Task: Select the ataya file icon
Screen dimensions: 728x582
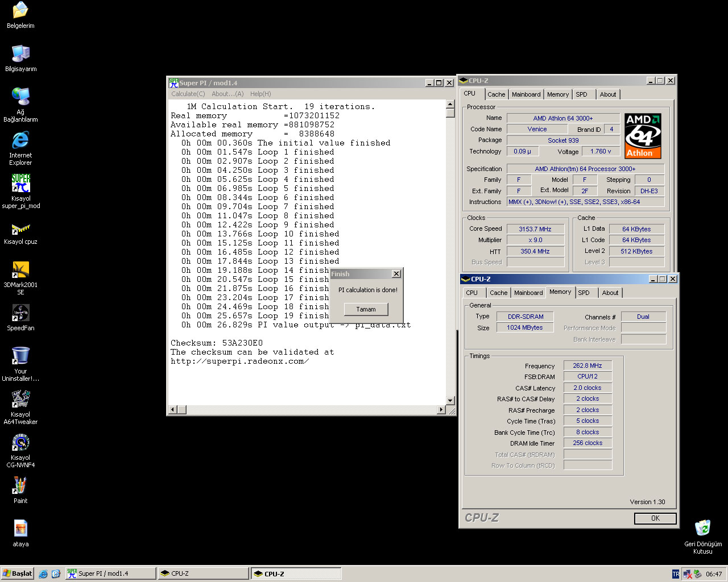Action: pos(20,529)
